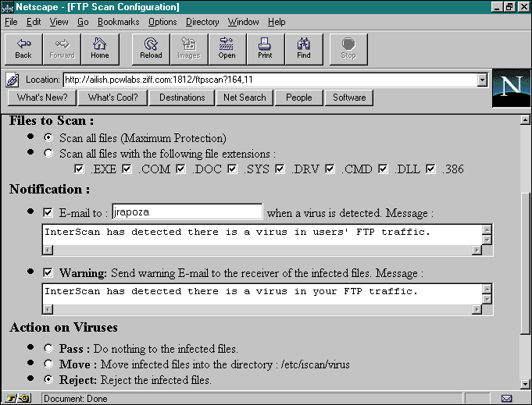Image resolution: width=532 pixels, height=405 pixels.
Task: Choose the Move infected files radio option
Action: point(49,364)
